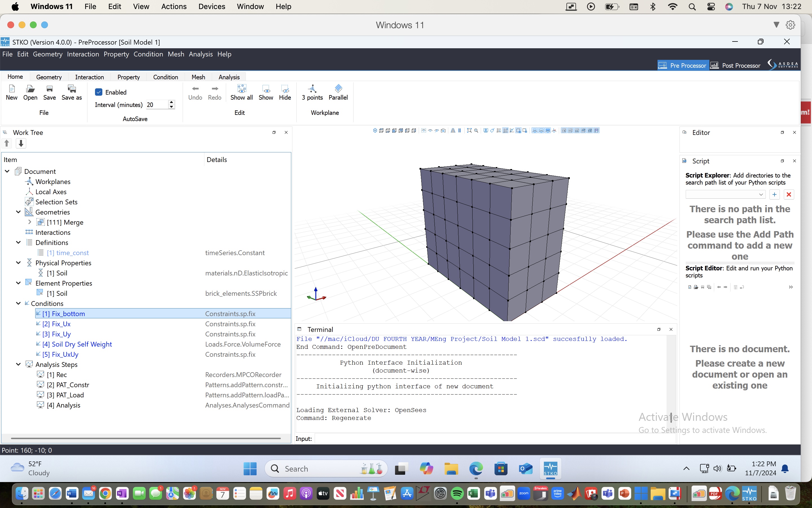Open the Geometry menu
This screenshot has width=812, height=508.
click(x=48, y=54)
